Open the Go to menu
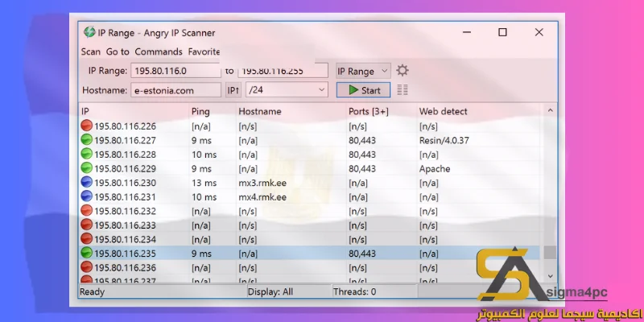This screenshot has width=644, height=322. click(x=118, y=52)
